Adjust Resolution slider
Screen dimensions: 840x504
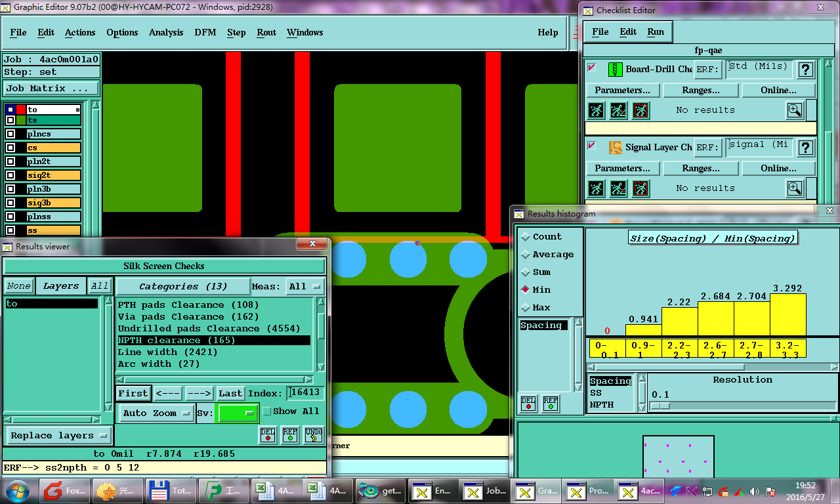point(661,406)
